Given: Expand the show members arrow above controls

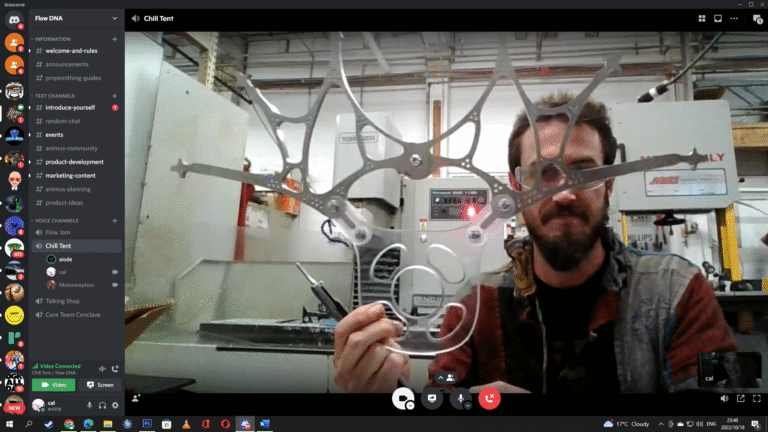Looking at the screenshot, I should (446, 377).
